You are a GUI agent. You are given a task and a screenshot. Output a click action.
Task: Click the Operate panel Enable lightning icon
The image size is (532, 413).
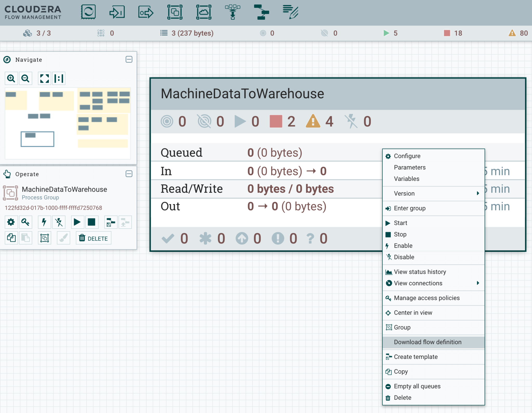point(44,222)
